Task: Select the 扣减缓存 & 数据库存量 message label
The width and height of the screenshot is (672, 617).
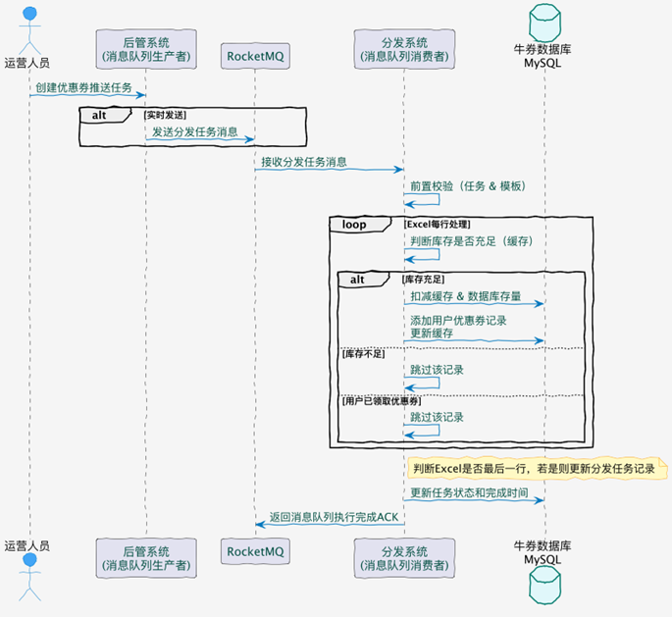Action: click(x=466, y=296)
